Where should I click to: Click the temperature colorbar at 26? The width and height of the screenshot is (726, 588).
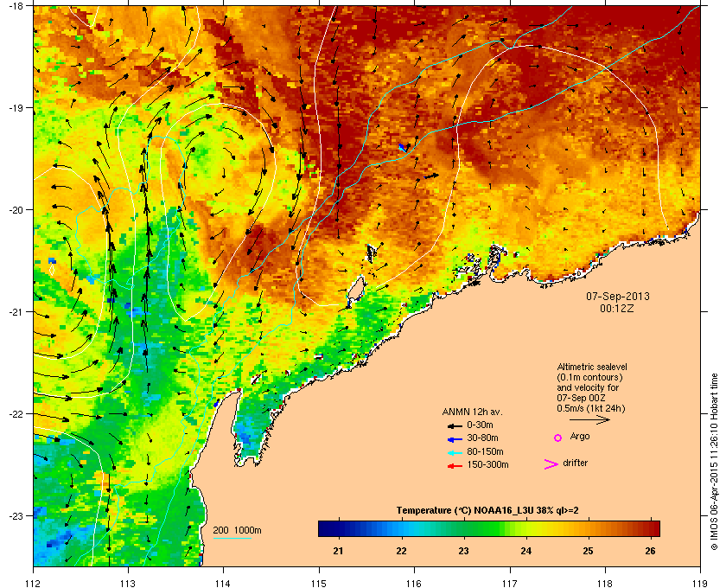651,528
